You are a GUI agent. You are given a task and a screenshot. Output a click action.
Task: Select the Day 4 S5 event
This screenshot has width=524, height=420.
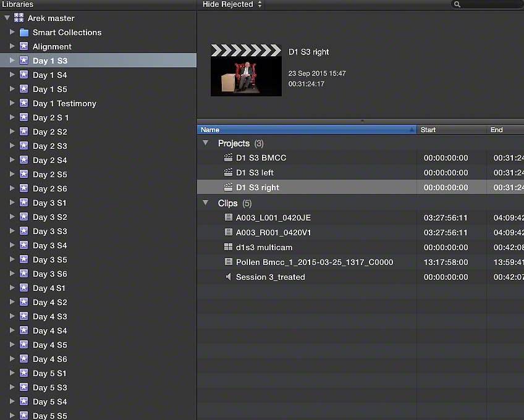tap(98, 345)
